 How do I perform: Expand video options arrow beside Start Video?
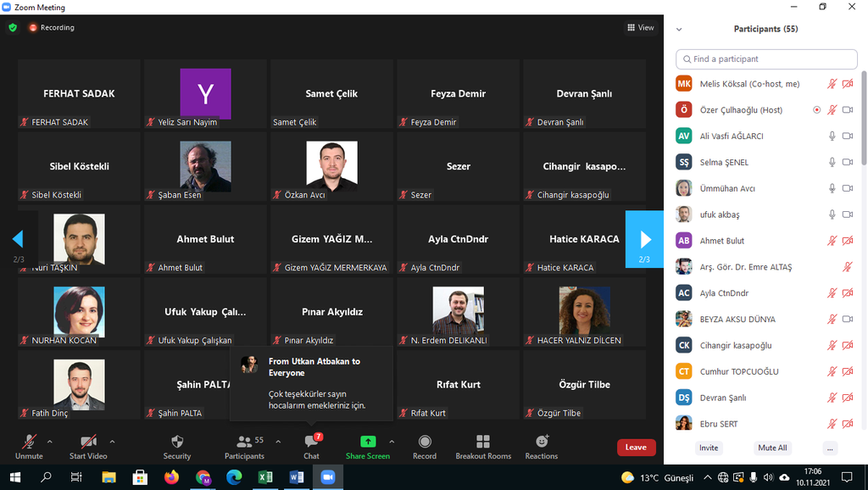click(113, 442)
